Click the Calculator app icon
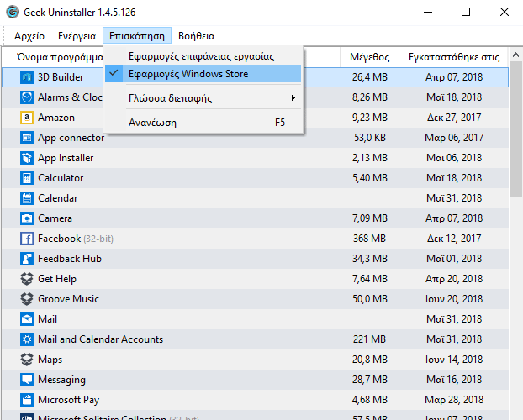 pos(27,178)
